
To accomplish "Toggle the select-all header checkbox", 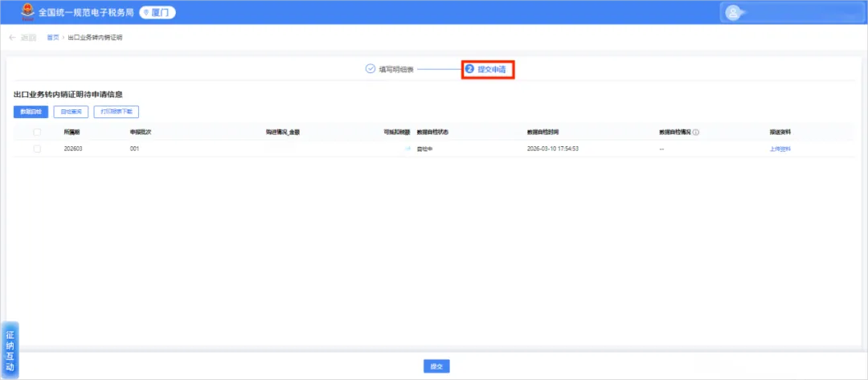I will (37, 133).
